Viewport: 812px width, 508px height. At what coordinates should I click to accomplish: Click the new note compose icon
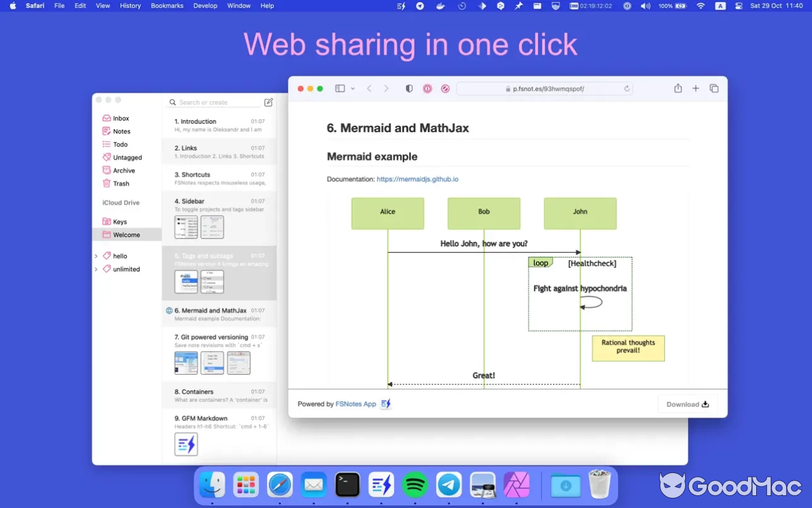click(x=268, y=102)
